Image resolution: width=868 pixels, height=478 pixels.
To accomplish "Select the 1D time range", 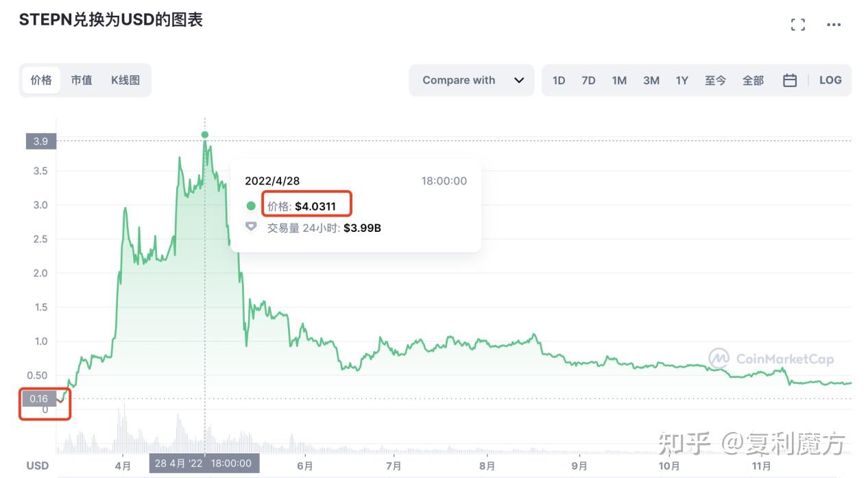I will point(559,80).
